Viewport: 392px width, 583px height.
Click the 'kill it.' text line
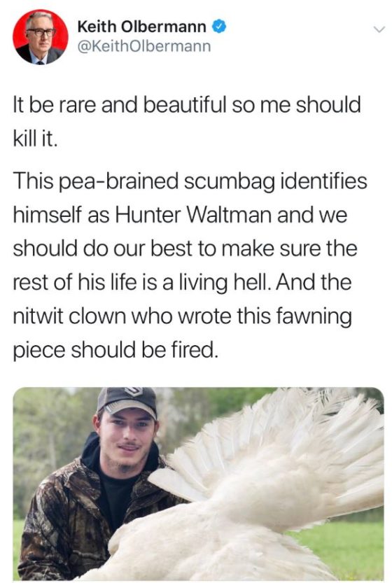tap(36, 139)
